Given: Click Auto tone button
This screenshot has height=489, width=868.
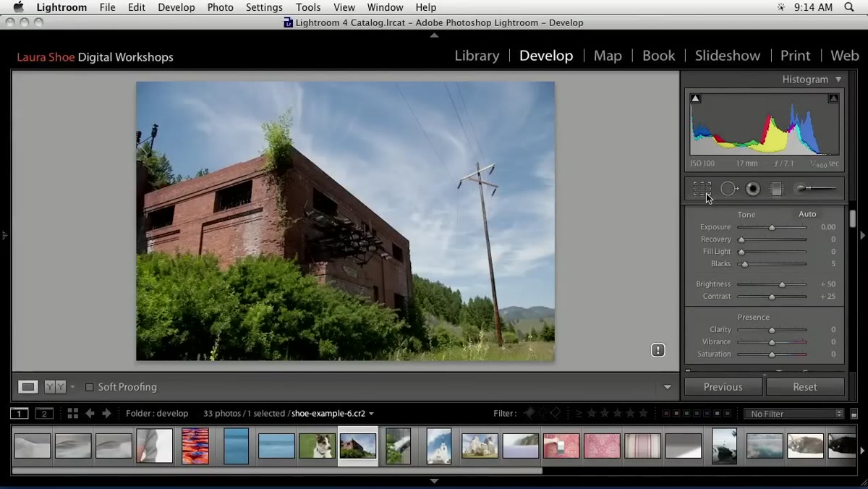Looking at the screenshot, I should coord(807,214).
